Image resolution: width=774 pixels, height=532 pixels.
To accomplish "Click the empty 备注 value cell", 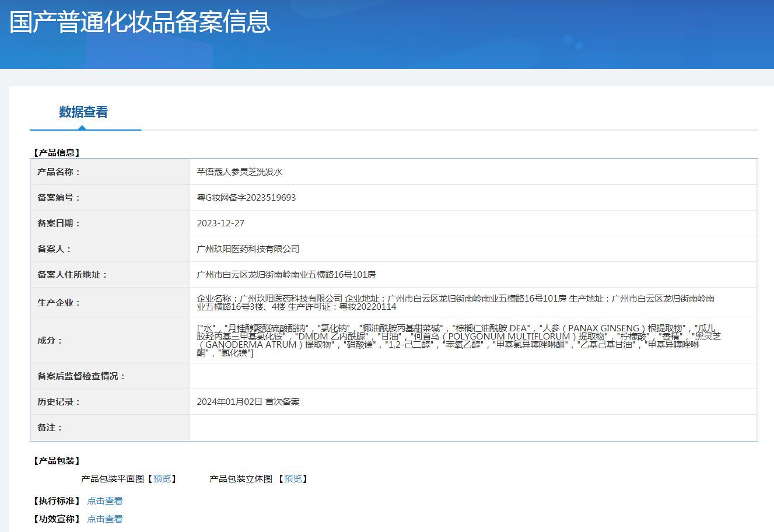I will pyautogui.click(x=472, y=428).
